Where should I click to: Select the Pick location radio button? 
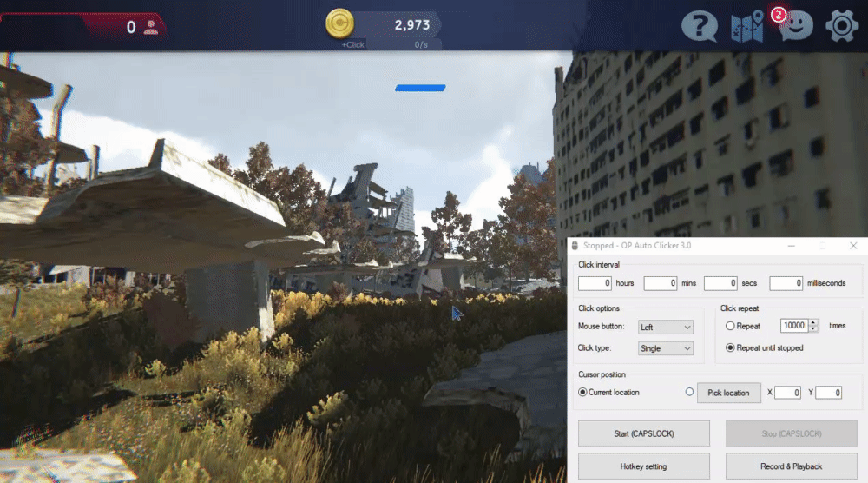click(689, 392)
